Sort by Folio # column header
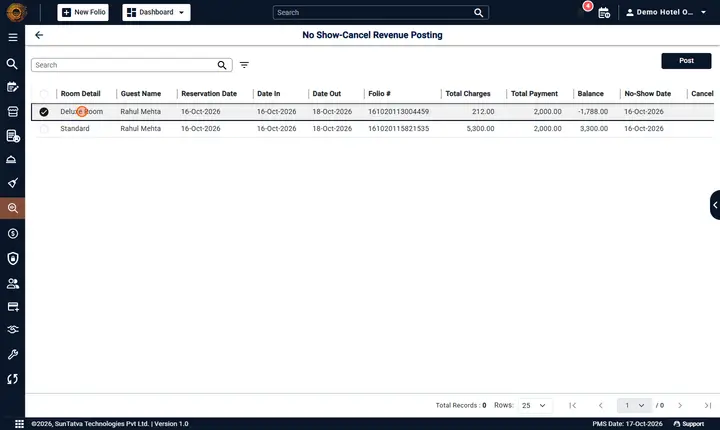 coord(379,94)
